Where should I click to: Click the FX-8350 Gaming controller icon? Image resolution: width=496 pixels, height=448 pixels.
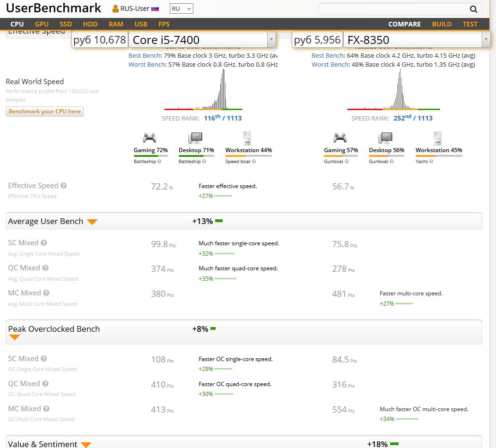[339, 138]
